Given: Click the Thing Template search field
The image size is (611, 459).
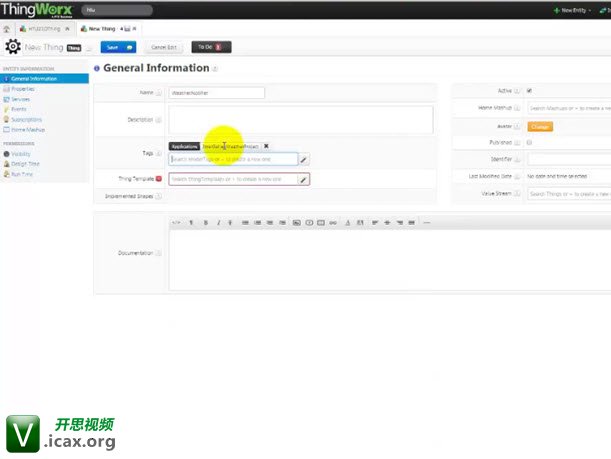Looking at the screenshot, I should tap(233, 179).
